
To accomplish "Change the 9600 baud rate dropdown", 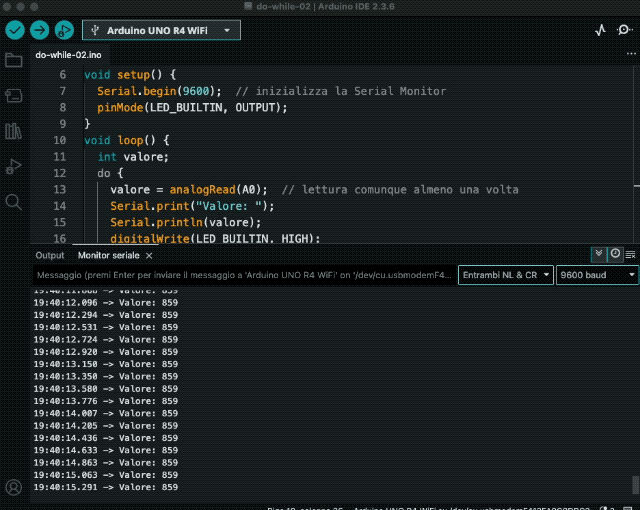I will click(x=597, y=275).
